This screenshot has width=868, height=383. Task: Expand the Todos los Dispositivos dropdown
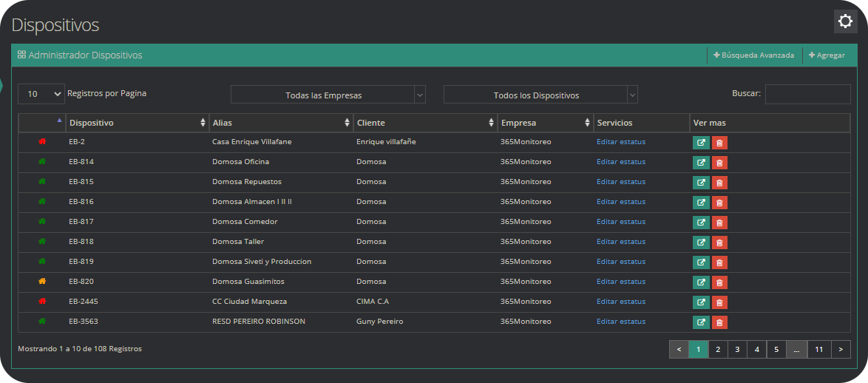tap(540, 95)
